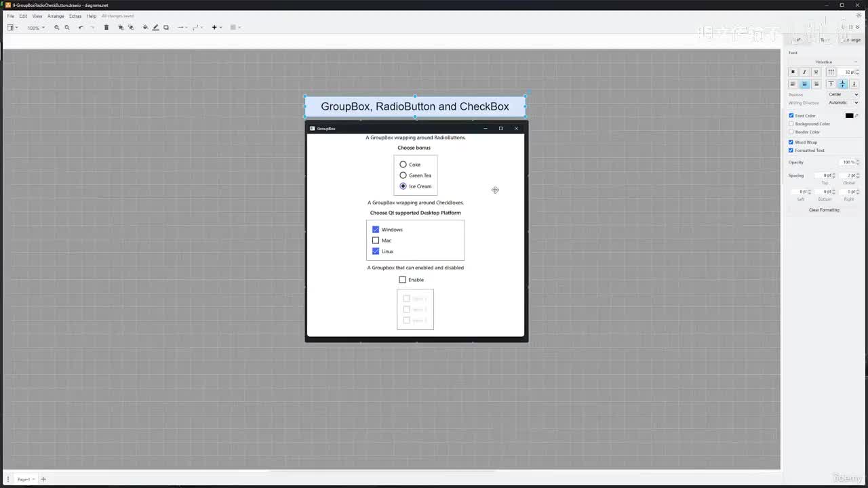The height and width of the screenshot is (488, 868).
Task: Bring selection to front
Action: pos(121,27)
